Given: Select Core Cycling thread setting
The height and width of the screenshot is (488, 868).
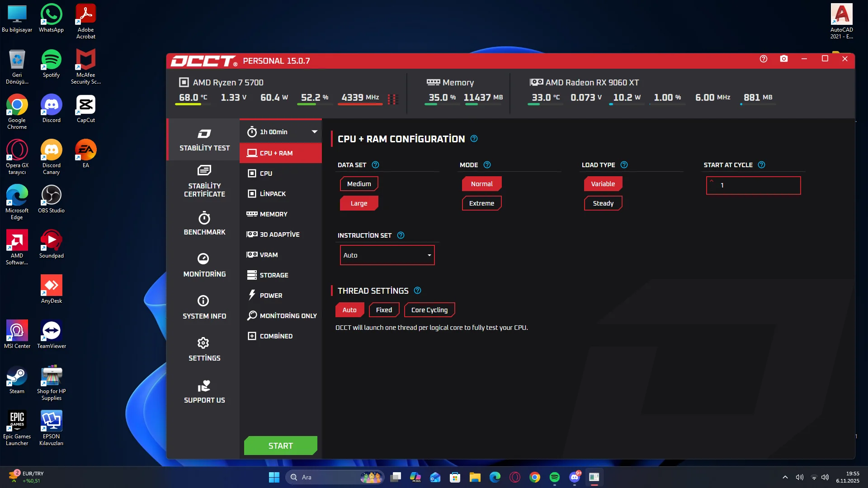Looking at the screenshot, I should coord(429,310).
